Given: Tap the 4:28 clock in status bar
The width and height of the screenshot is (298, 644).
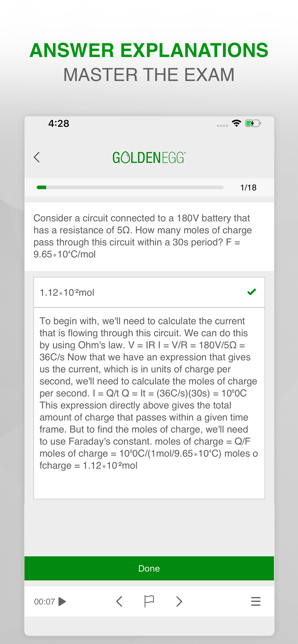Looking at the screenshot, I should tap(59, 123).
